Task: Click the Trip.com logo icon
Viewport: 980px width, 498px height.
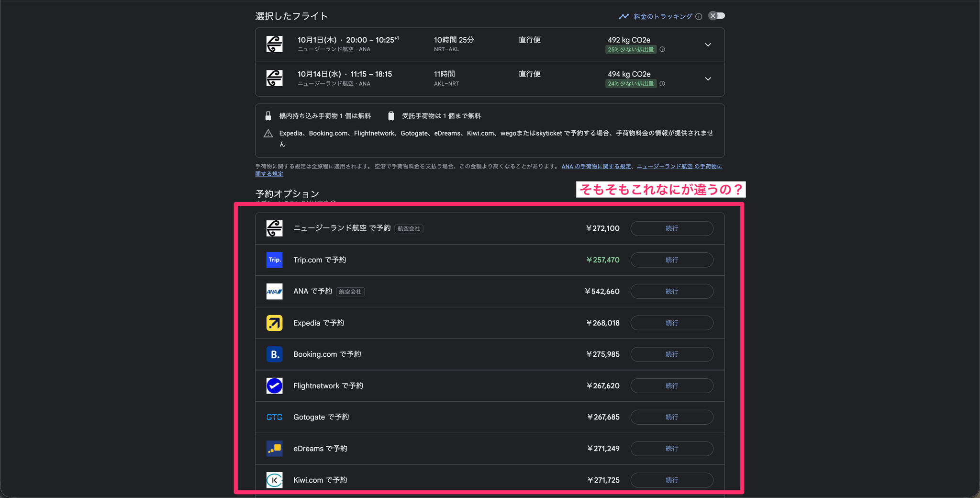Action: [x=274, y=260]
